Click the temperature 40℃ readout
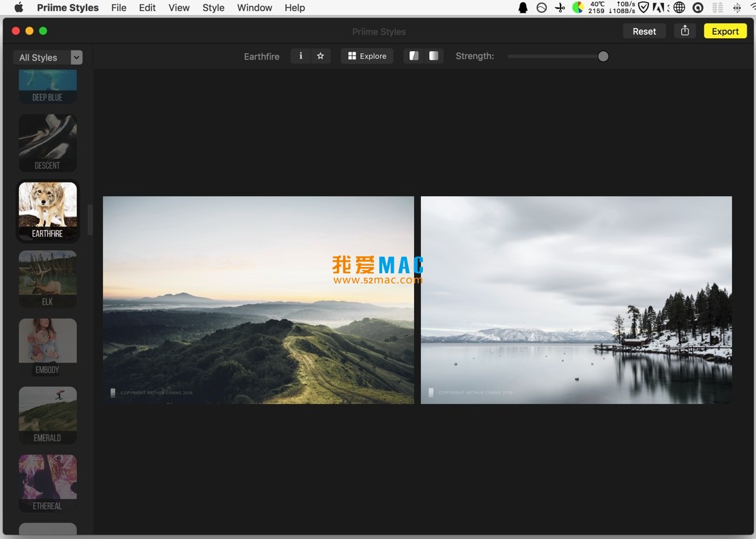Viewport: 756px width, 539px height. (x=597, y=7)
